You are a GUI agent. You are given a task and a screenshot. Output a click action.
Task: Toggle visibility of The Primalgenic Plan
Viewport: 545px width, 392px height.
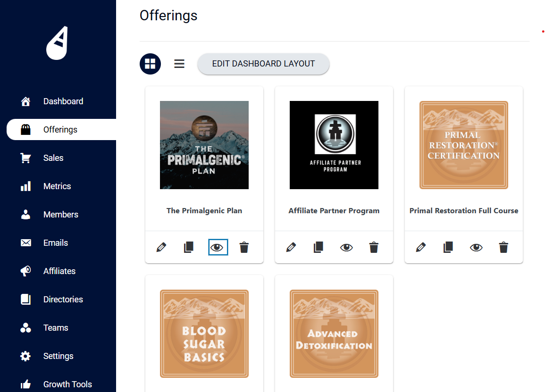(218, 247)
